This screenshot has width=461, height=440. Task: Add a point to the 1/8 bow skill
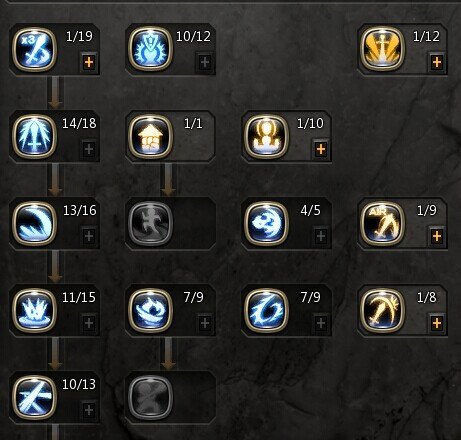click(437, 323)
